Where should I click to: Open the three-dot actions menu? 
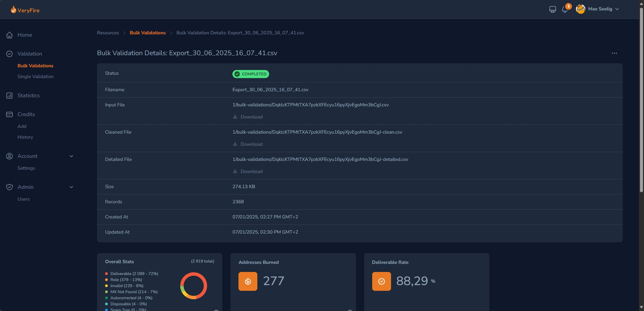[614, 53]
